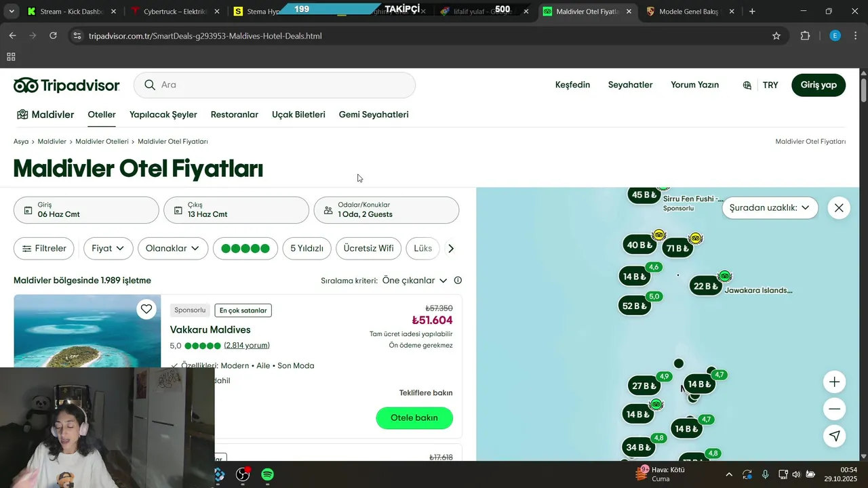Toggle the 5-bubble rating filter

(245, 249)
